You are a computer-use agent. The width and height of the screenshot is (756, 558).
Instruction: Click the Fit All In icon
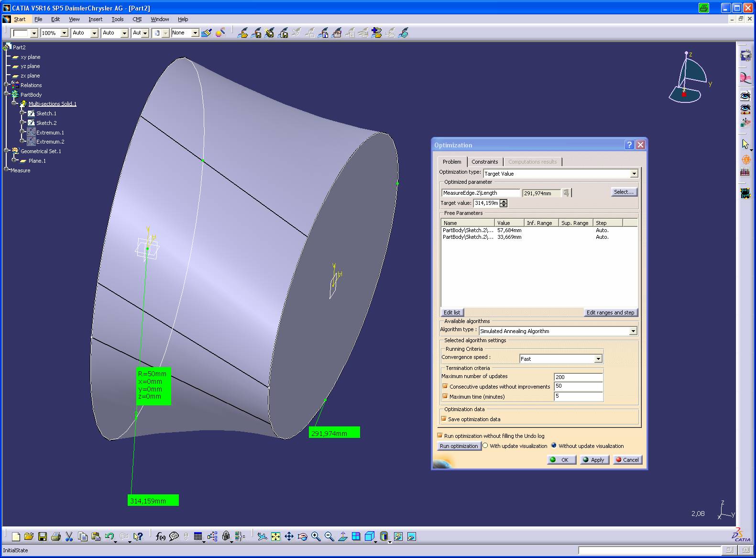click(275, 536)
